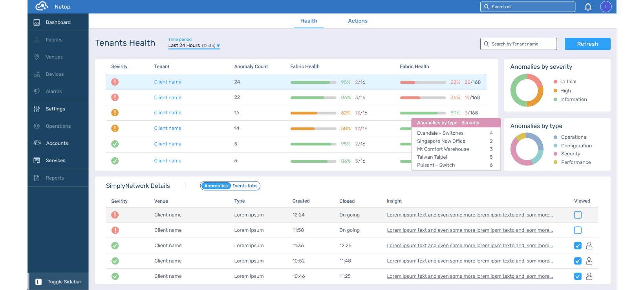
Task: Open Client name link with 24 anomalies
Action: point(168,82)
